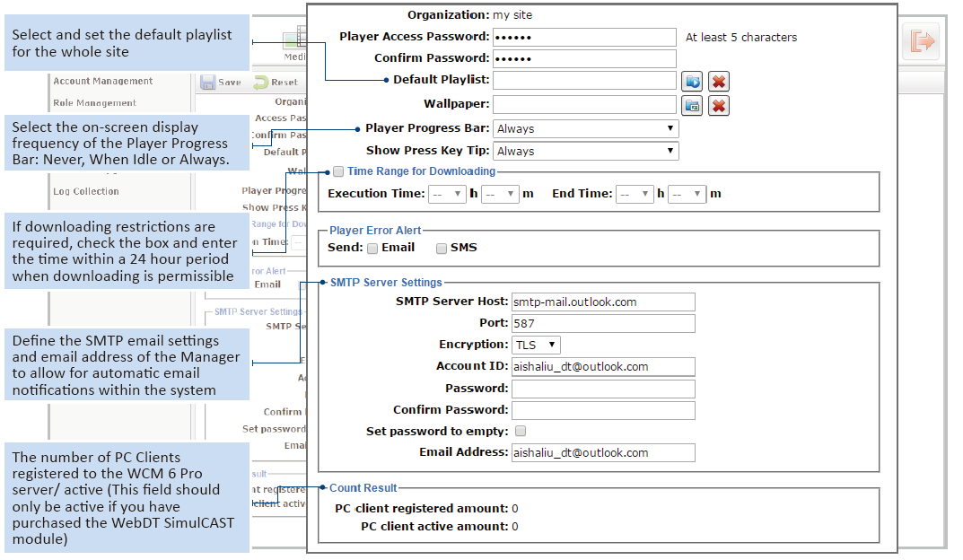Open the Execution Time minute dropdown
Screen dimensions: 963x560
pos(500,194)
